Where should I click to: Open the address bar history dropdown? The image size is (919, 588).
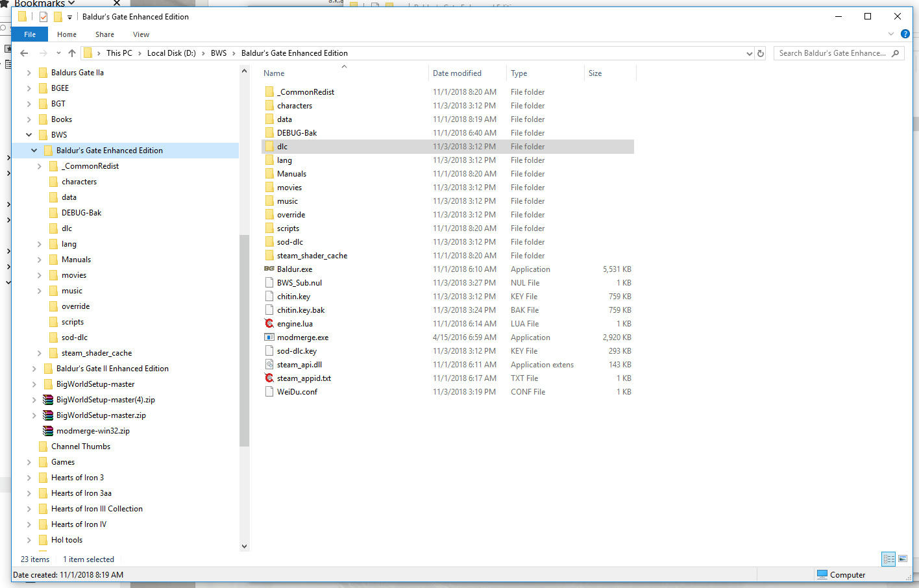[x=750, y=53]
